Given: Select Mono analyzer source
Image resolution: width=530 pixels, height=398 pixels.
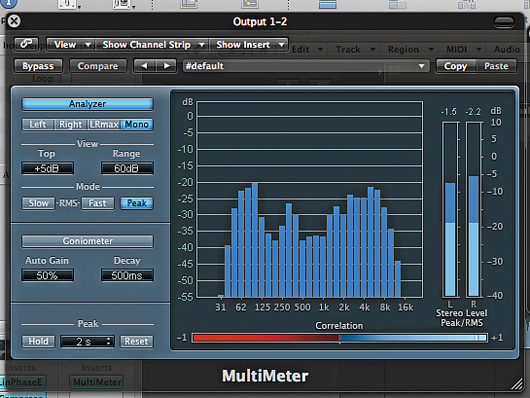Looking at the screenshot, I should [x=137, y=124].
